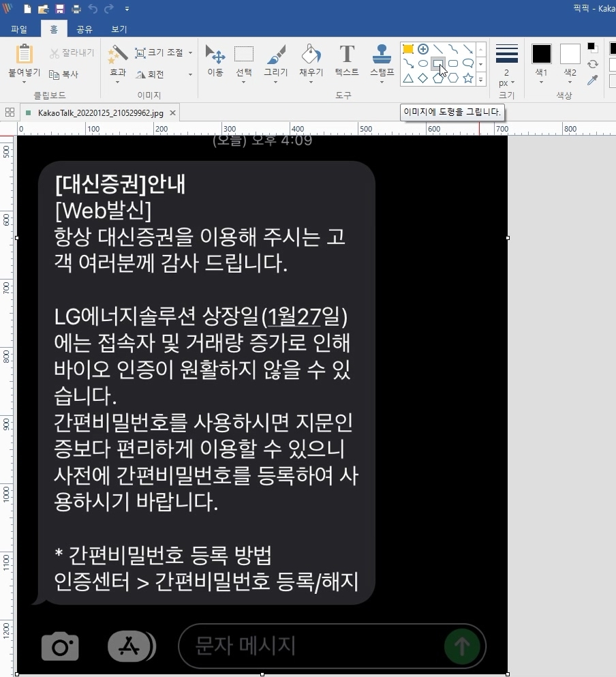Switch to the 홈 ribbon tab

pos(54,29)
